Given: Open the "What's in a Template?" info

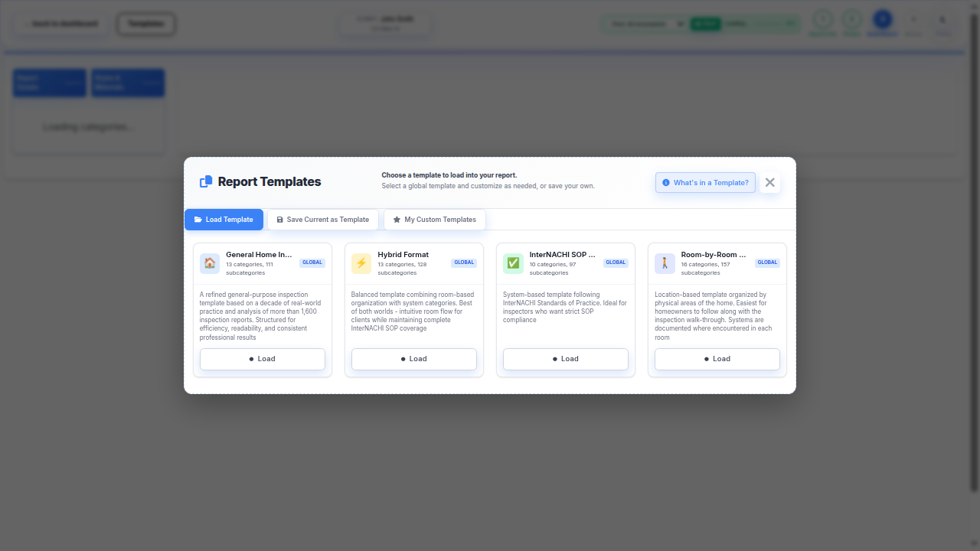Looking at the screenshot, I should point(705,183).
